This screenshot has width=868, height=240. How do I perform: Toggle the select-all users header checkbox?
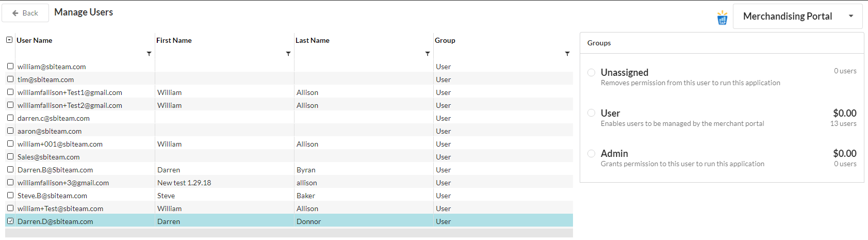(9, 40)
